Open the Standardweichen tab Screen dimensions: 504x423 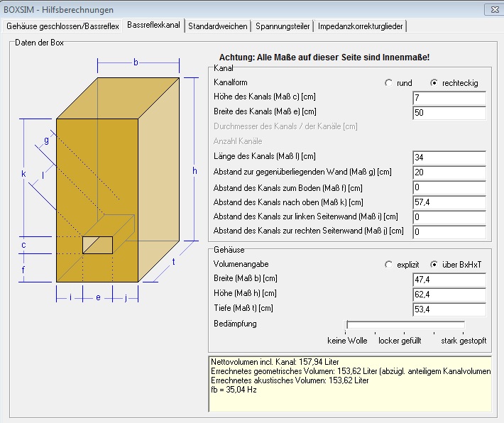pos(218,26)
